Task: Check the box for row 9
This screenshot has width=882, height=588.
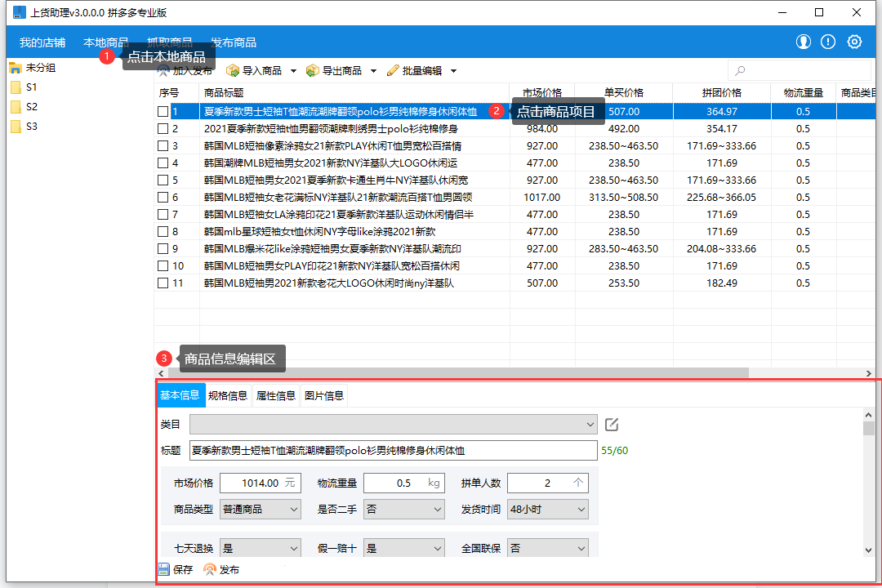Action: click(163, 249)
